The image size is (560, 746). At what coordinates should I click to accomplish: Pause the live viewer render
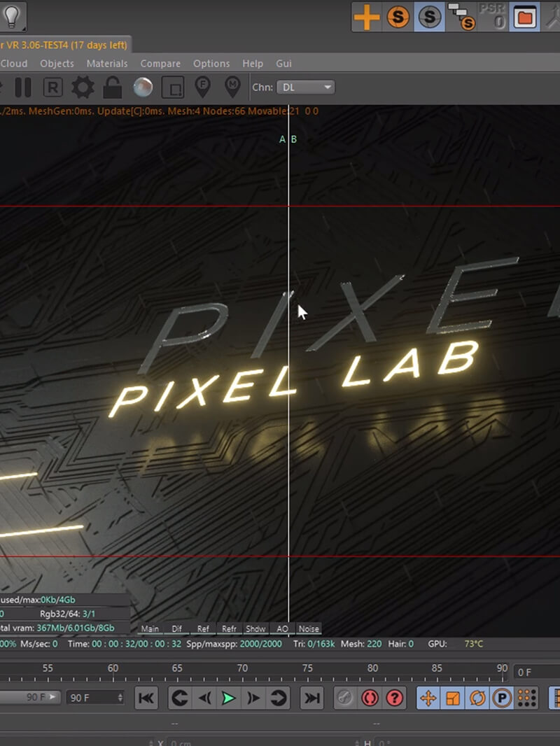point(23,87)
